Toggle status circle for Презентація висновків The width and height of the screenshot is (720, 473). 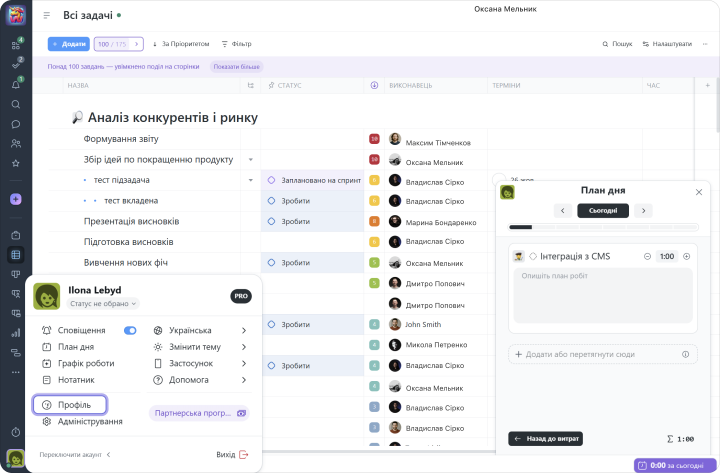(271, 221)
